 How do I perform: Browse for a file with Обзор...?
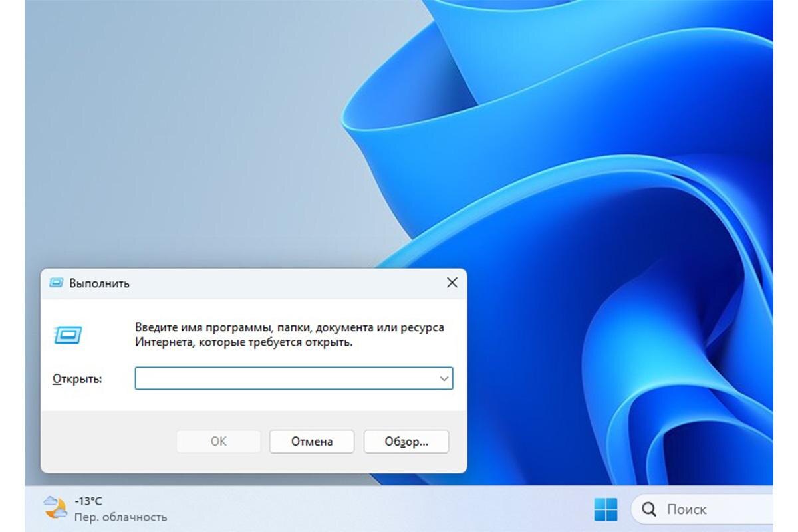406,442
